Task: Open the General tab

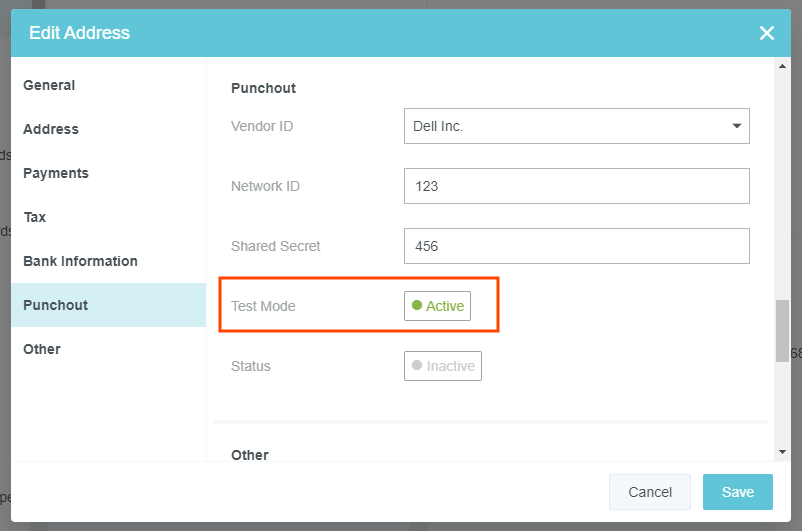Action: coord(49,85)
